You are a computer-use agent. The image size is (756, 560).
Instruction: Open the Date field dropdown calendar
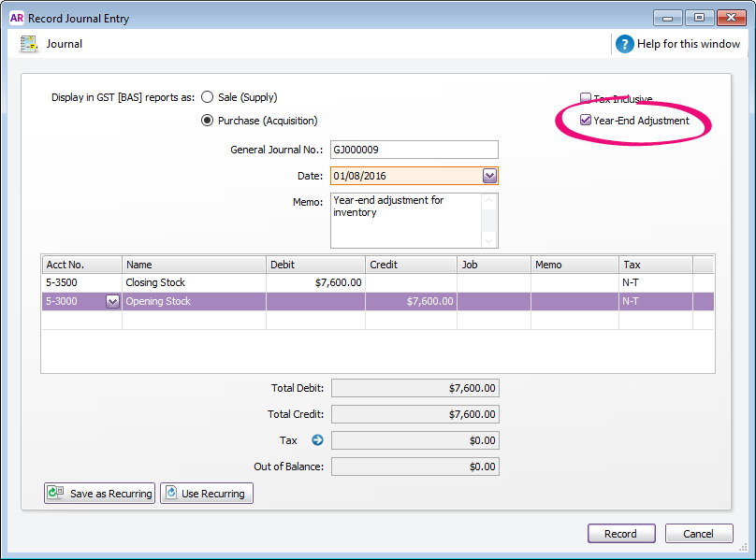(489, 176)
